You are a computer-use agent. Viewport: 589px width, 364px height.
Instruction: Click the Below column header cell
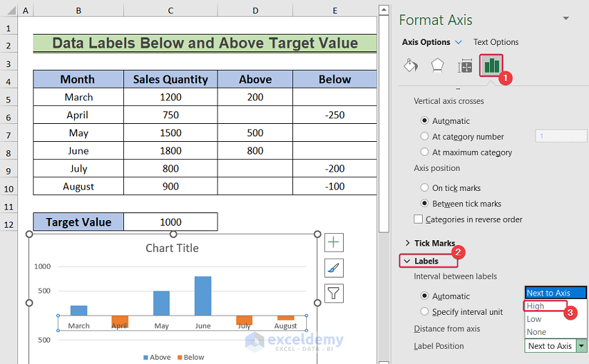click(x=335, y=79)
